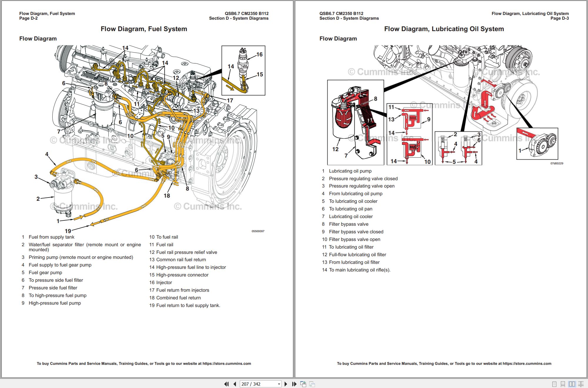Go to the next page
The width and height of the screenshot is (588, 388).
[x=286, y=384]
